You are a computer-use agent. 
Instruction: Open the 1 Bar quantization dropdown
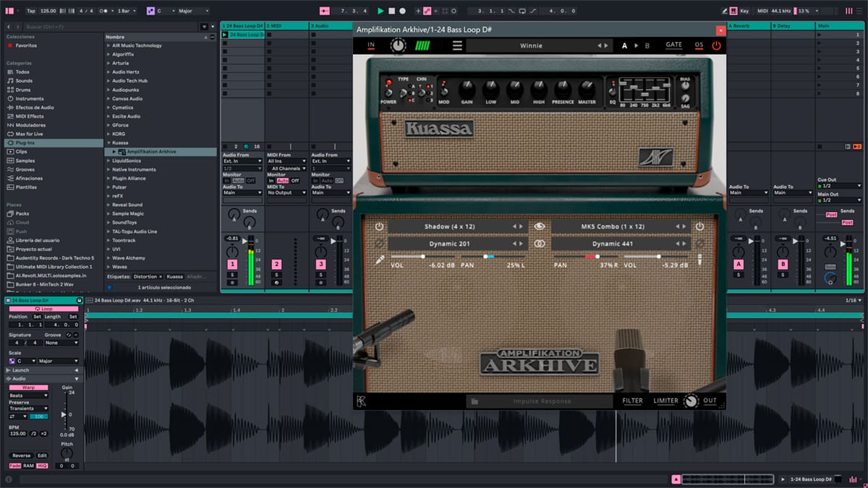pyautogui.click(x=127, y=11)
